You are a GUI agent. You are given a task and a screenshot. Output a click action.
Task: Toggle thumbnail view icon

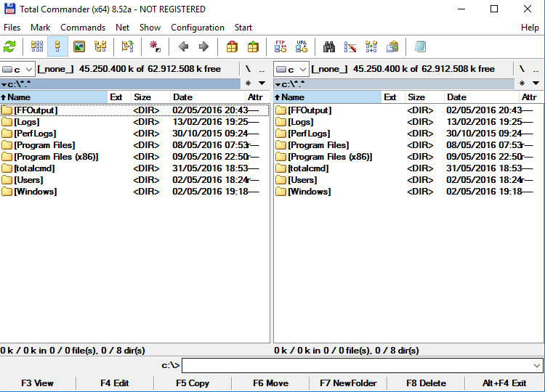(79, 46)
